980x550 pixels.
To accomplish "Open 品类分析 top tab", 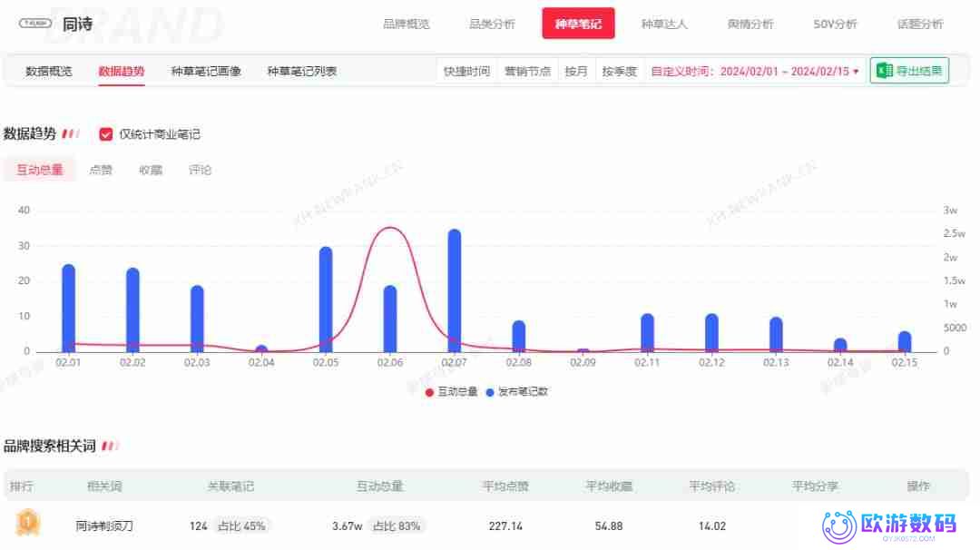I will pos(492,24).
